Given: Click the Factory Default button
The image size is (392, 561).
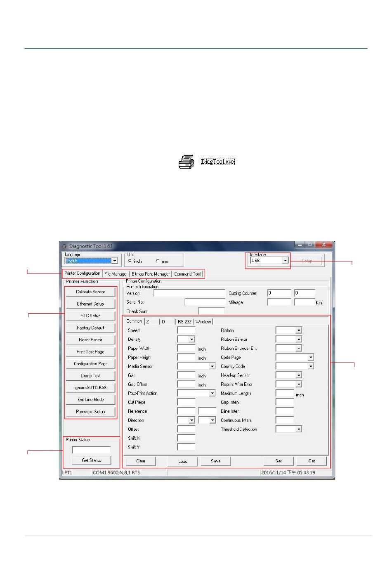Looking at the screenshot, I should coord(90,328).
